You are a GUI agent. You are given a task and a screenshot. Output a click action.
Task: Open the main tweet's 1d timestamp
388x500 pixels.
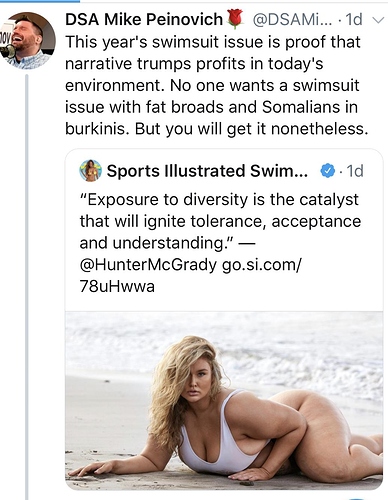pyautogui.click(x=353, y=20)
